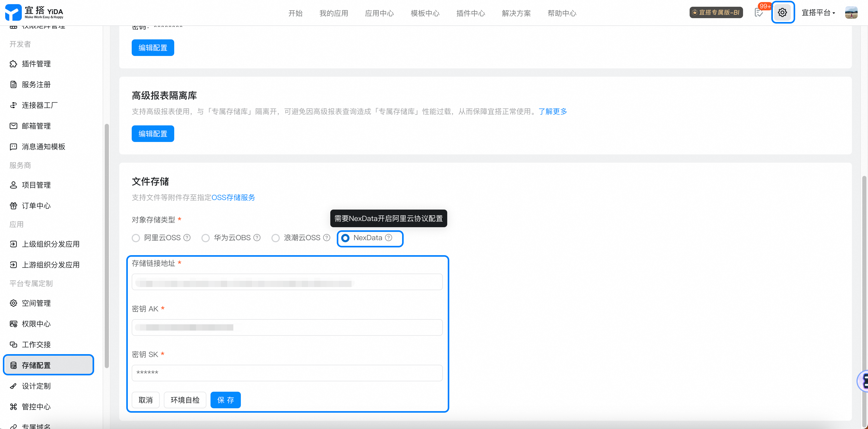
Task: Open 插件管理 in the sidebar
Action: point(36,64)
